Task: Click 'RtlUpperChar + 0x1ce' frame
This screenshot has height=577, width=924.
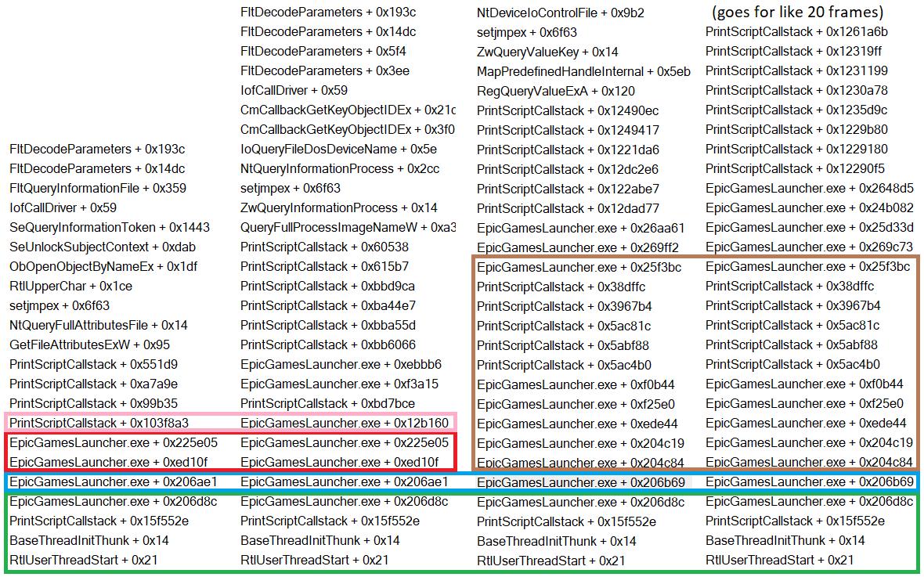Action: pyautogui.click(x=70, y=286)
